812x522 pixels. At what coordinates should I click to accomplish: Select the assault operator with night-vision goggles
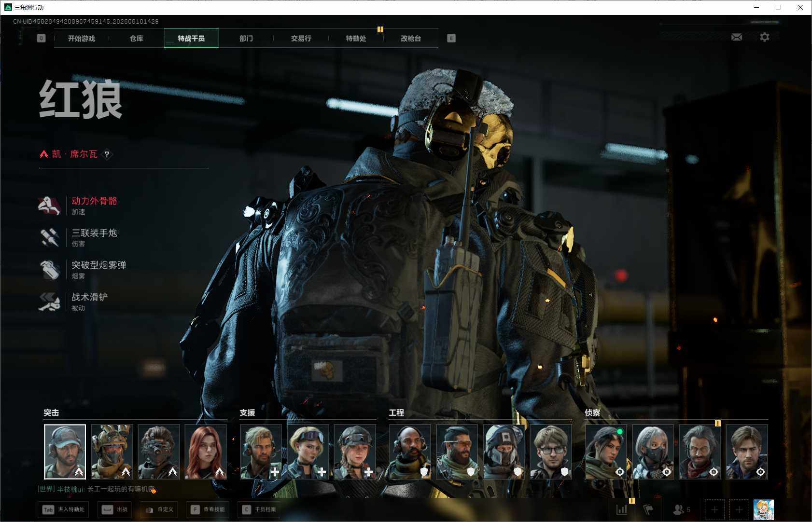[x=159, y=452]
